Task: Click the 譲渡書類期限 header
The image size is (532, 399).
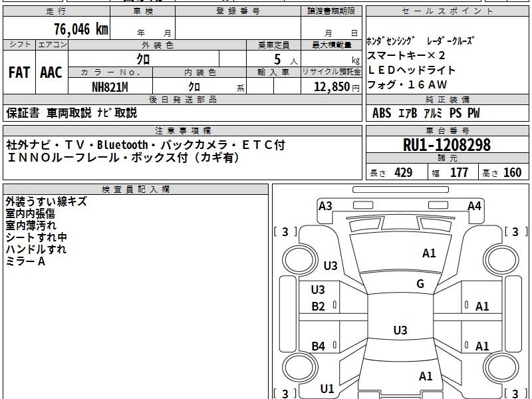Action: click(x=331, y=11)
